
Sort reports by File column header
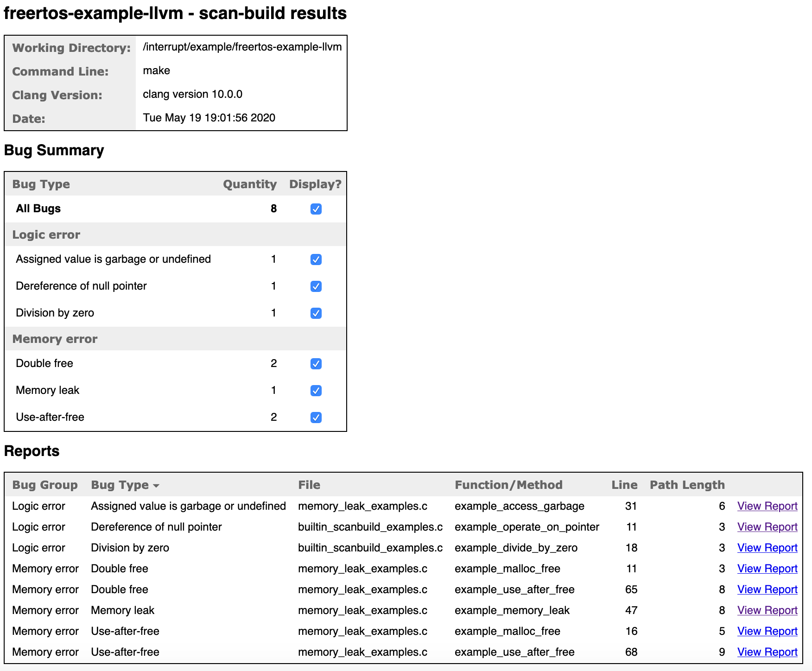point(309,485)
